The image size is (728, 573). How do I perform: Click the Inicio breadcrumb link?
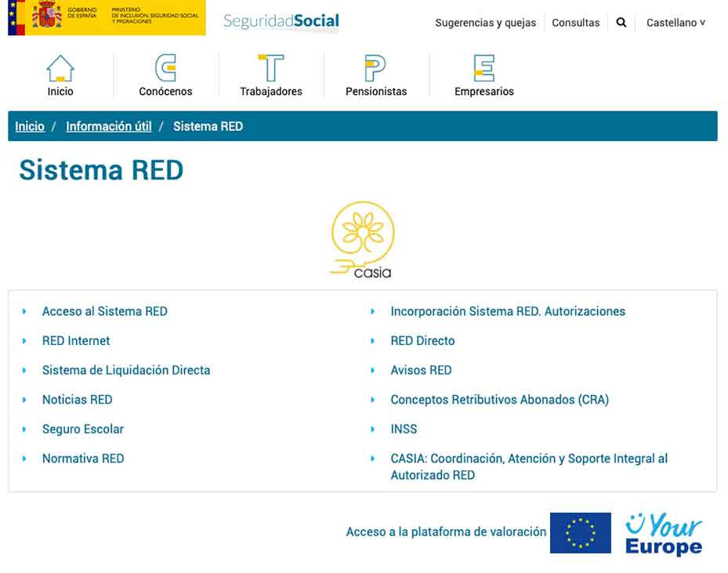coord(30,126)
